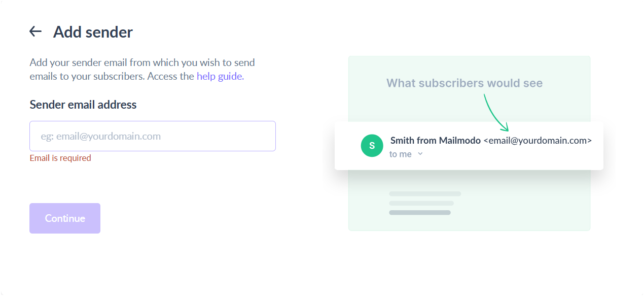Click the back arrow icon
Image resolution: width=644 pixels, height=296 pixels.
tap(35, 31)
